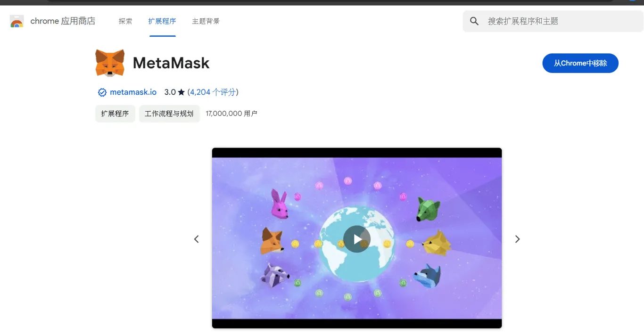This screenshot has width=644, height=335.
Task: Click the chrome 应用商店 title text
Action: 63,21
